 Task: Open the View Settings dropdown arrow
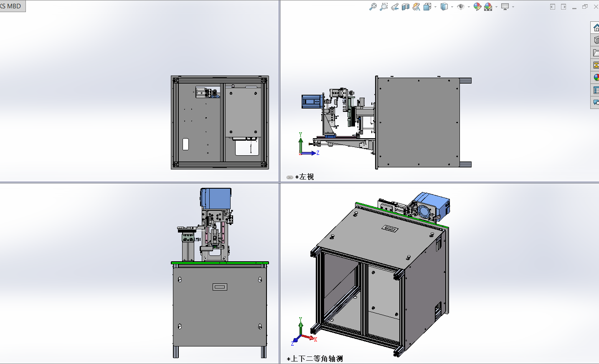513,7
